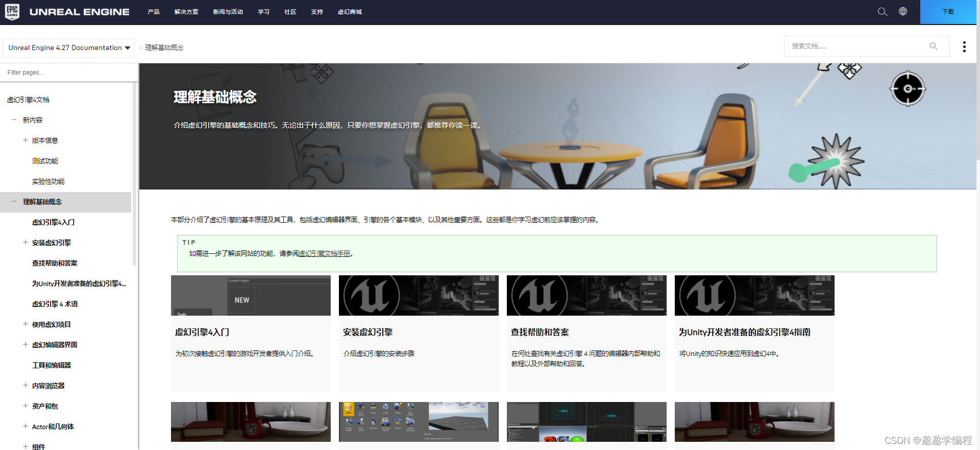Focus the Filter pages input
This screenshot has width=980, height=450.
pos(68,73)
